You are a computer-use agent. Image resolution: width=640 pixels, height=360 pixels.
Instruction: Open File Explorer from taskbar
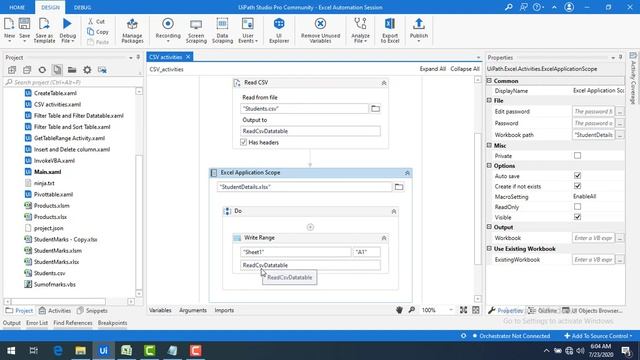click(80, 351)
